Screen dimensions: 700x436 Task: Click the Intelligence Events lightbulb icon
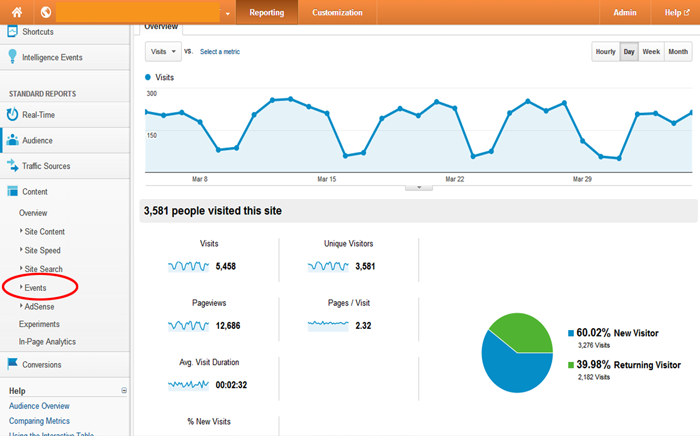click(x=12, y=57)
